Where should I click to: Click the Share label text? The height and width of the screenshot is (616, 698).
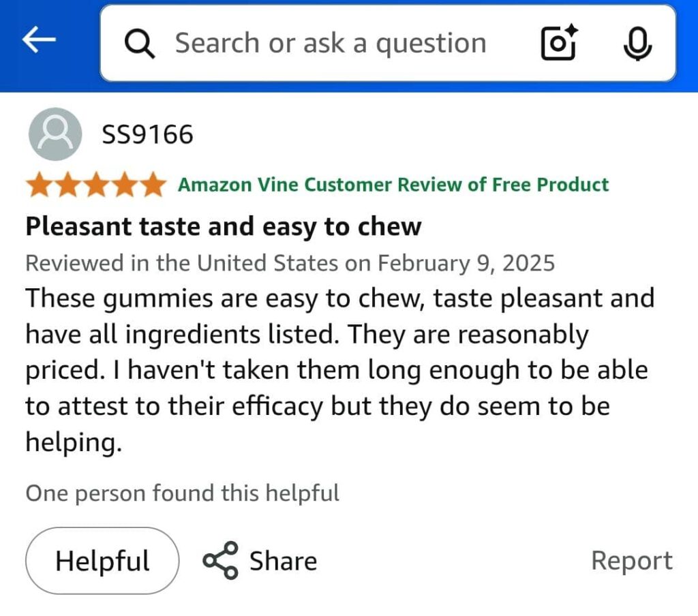click(283, 561)
